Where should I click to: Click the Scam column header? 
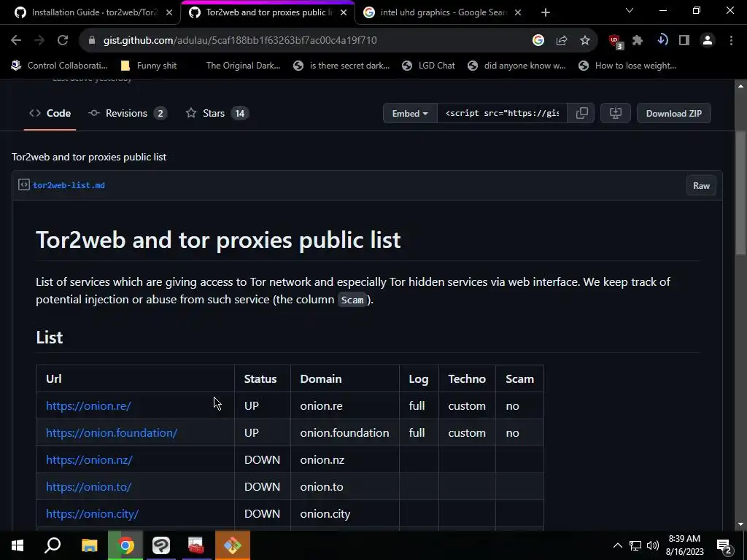point(519,379)
